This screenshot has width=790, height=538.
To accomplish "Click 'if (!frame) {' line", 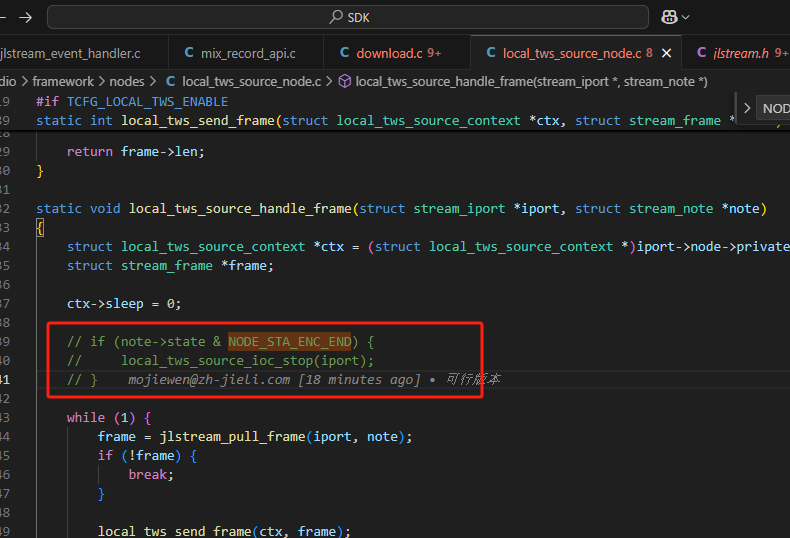I will tap(147, 456).
